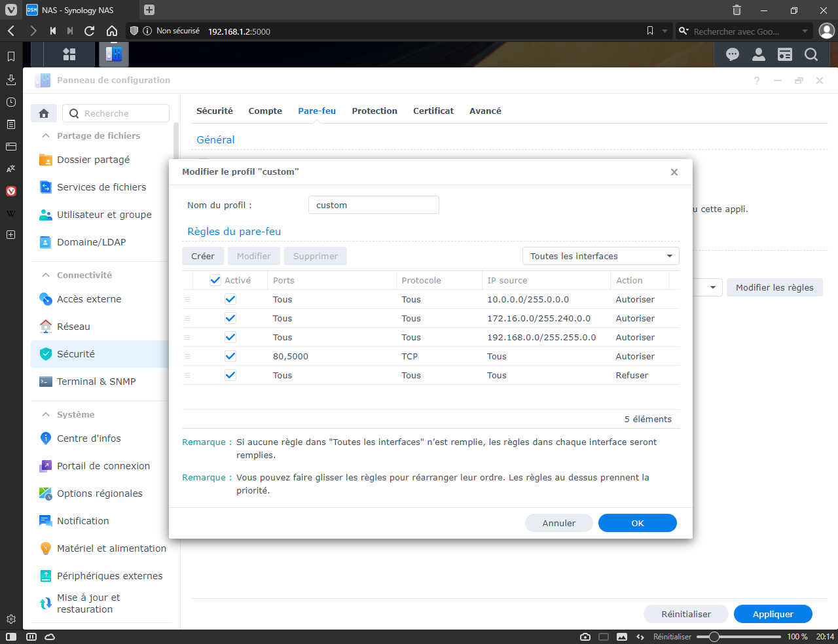Viewport: 838px width, 644px height.
Task: Click Annuler in the profile dialog
Action: 559,523
